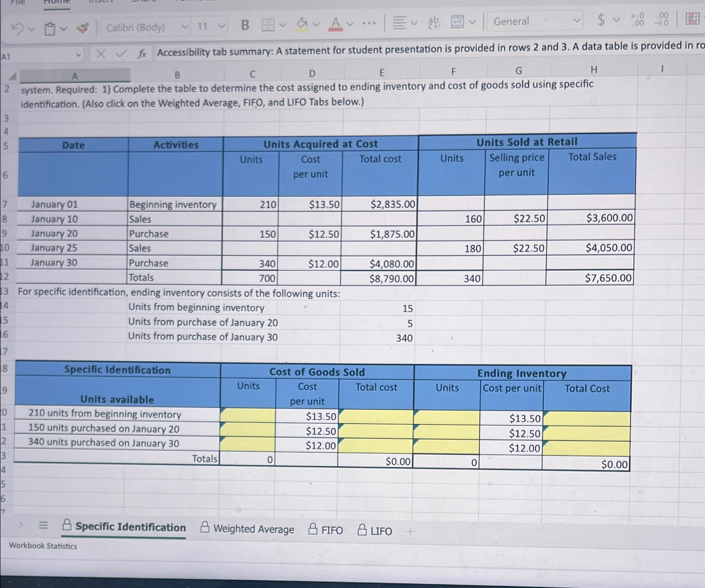Add a new sheet with the plus button
Viewport: 705px width, 588px height.
pyautogui.click(x=409, y=531)
